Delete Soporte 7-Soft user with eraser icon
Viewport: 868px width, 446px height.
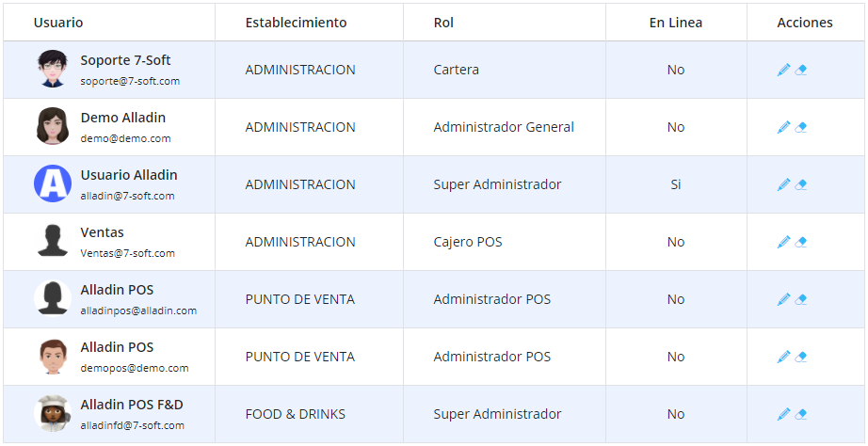[801, 70]
